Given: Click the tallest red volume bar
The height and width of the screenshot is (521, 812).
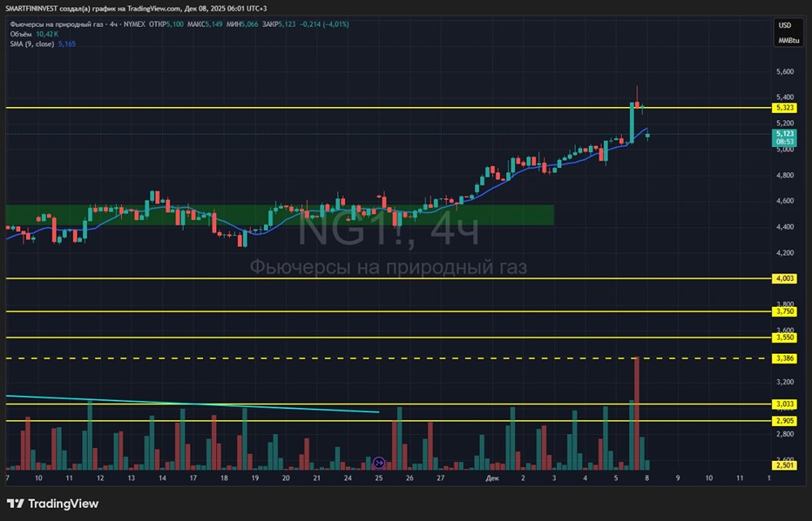Looking at the screenshot, I should click(637, 413).
